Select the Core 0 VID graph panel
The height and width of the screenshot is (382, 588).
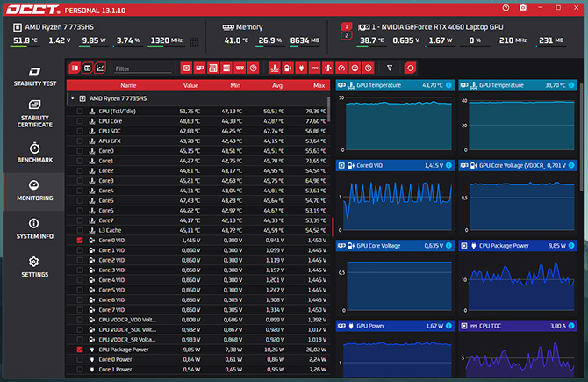click(x=395, y=198)
